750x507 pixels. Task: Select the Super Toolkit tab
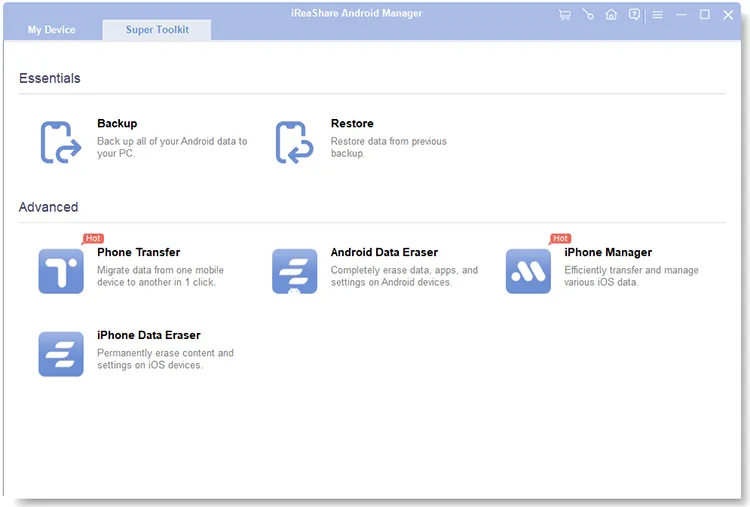click(157, 30)
